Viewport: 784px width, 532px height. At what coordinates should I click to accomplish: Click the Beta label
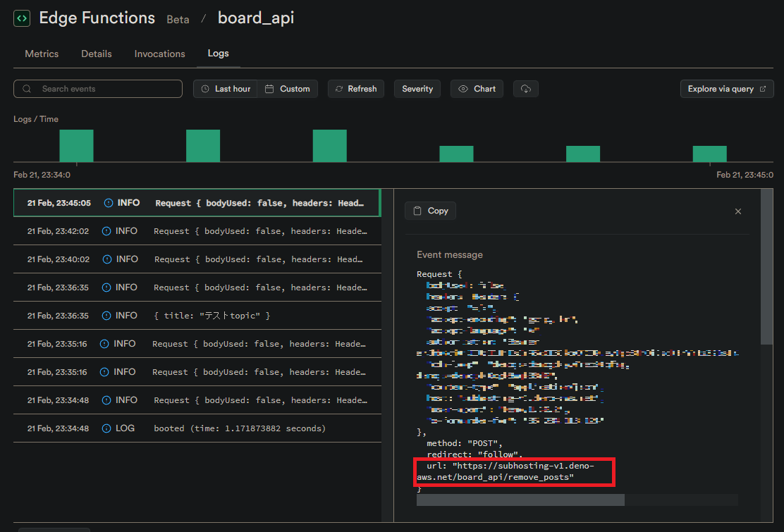178,20
